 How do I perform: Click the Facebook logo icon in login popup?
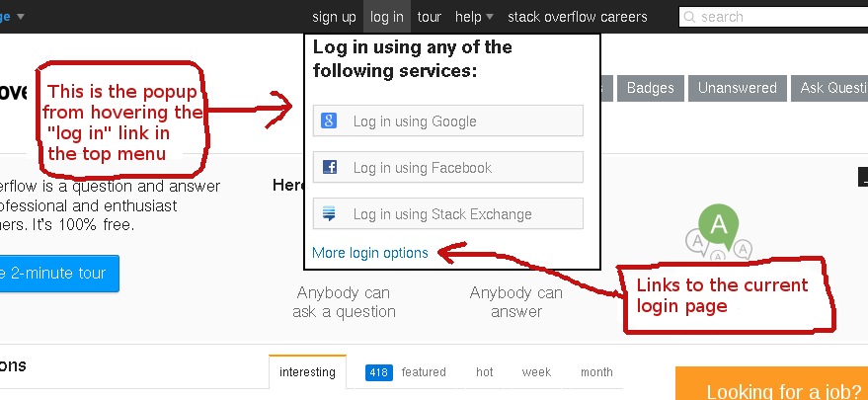click(330, 167)
